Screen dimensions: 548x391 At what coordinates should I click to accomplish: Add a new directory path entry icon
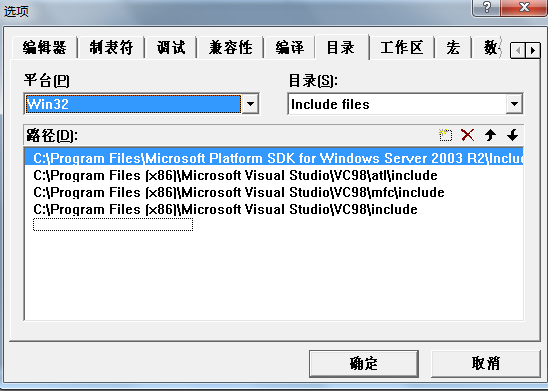point(445,135)
